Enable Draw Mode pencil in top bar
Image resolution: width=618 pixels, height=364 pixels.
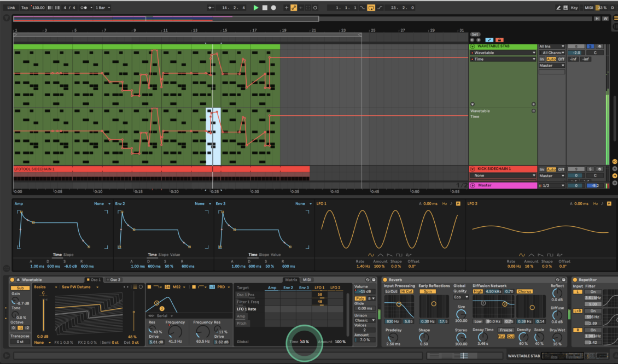click(x=558, y=8)
